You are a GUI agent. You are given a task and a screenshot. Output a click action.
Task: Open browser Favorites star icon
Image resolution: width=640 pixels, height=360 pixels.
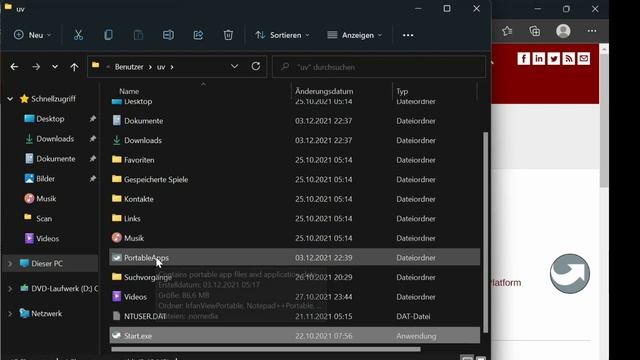coord(507,31)
